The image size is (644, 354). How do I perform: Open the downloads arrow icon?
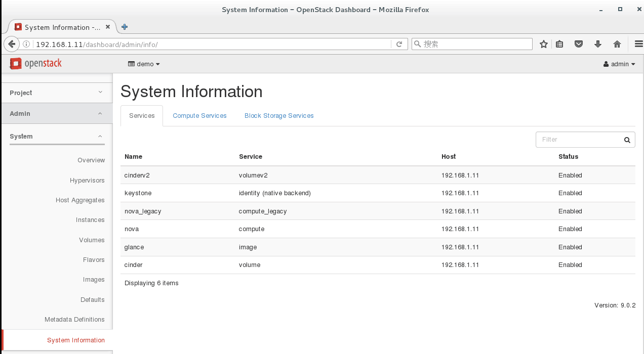pyautogui.click(x=597, y=44)
